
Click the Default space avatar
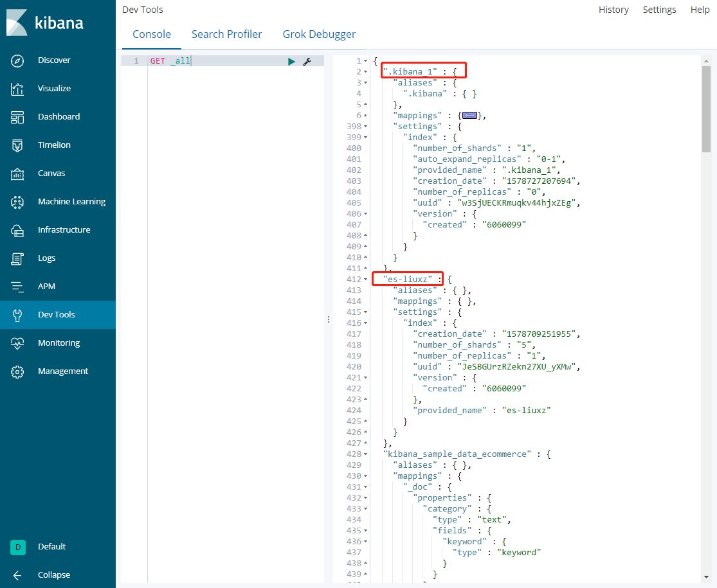point(18,547)
